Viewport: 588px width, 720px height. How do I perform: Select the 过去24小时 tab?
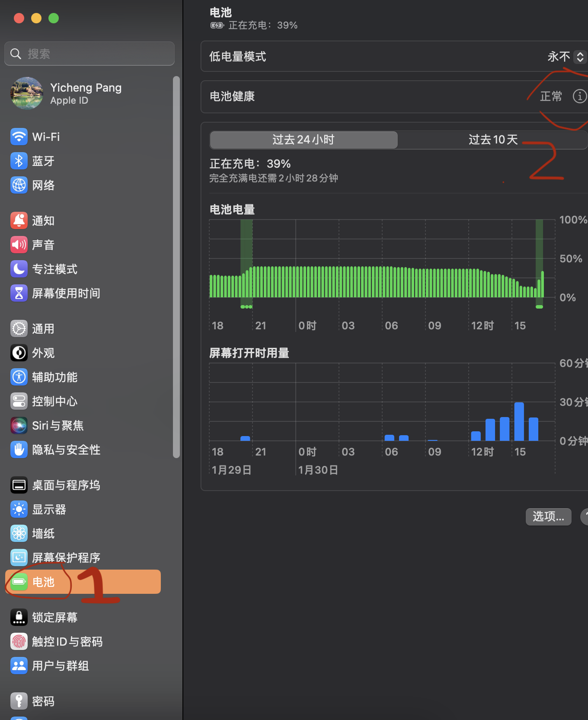tap(304, 140)
